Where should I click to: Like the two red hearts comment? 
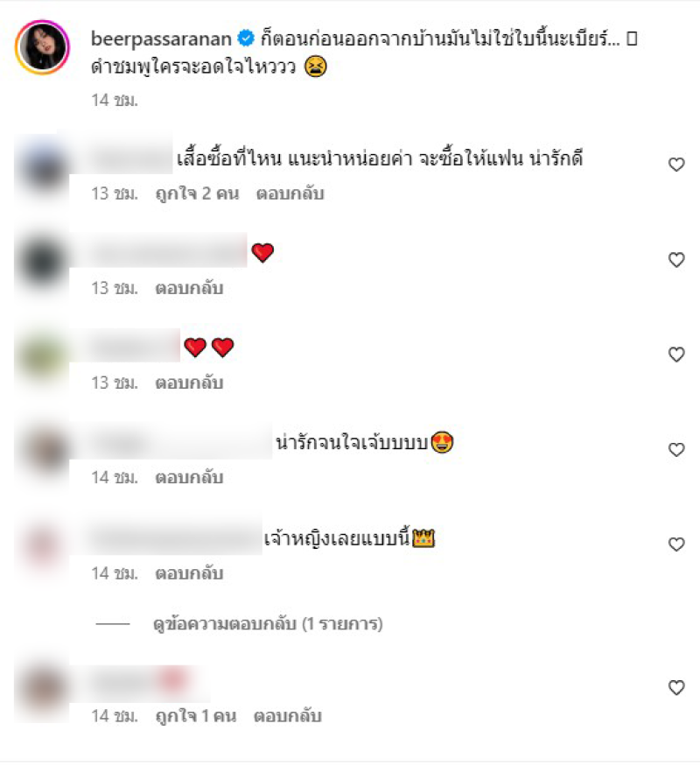pyautogui.click(x=676, y=355)
